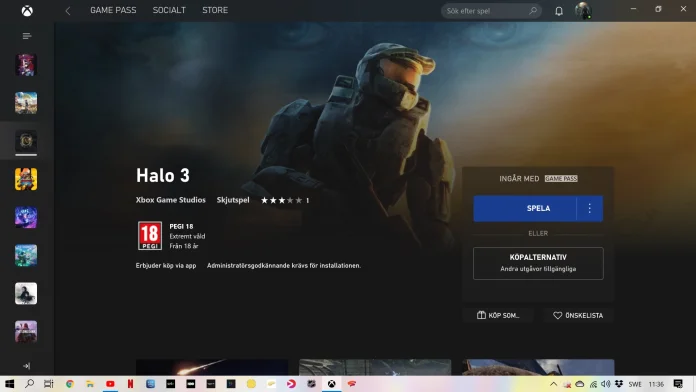Open the STORE tab
696x392 pixels.
pos(215,10)
